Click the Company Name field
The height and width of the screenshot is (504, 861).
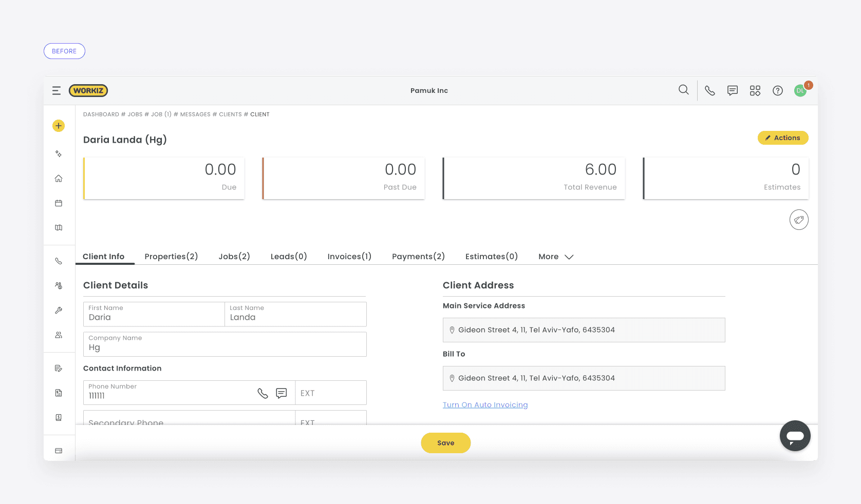[x=225, y=344]
